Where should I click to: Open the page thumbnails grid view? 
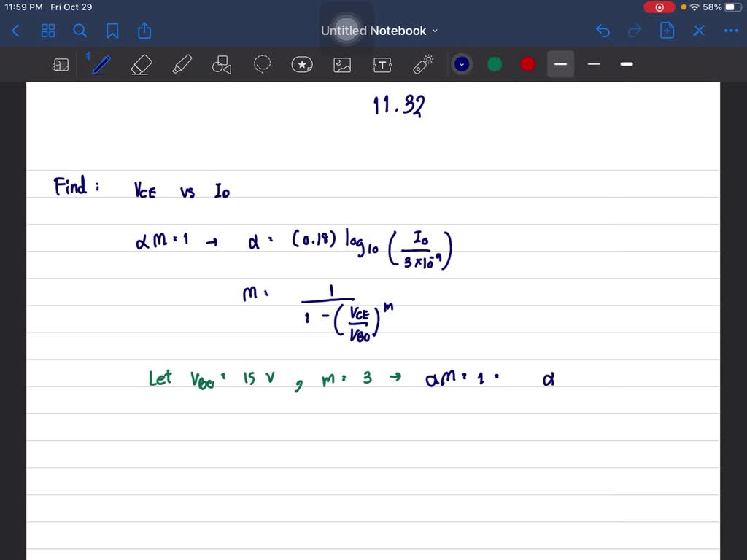pos(48,31)
